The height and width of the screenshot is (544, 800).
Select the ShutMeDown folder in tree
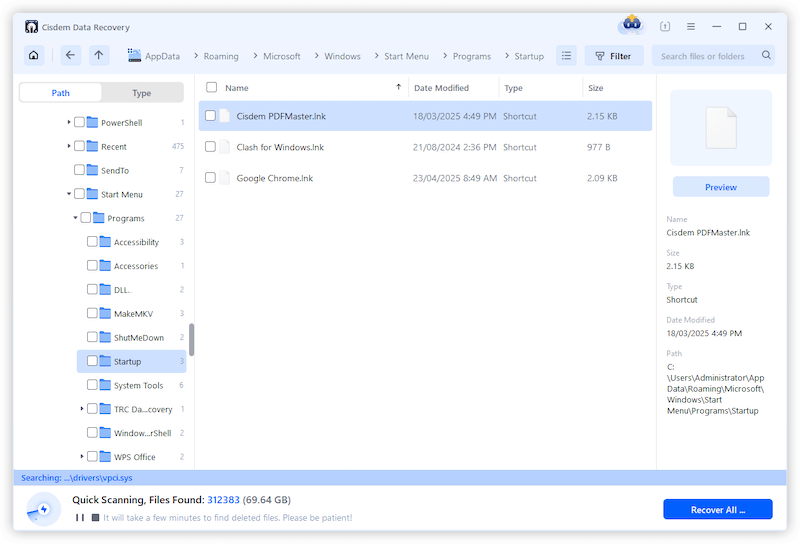139,337
